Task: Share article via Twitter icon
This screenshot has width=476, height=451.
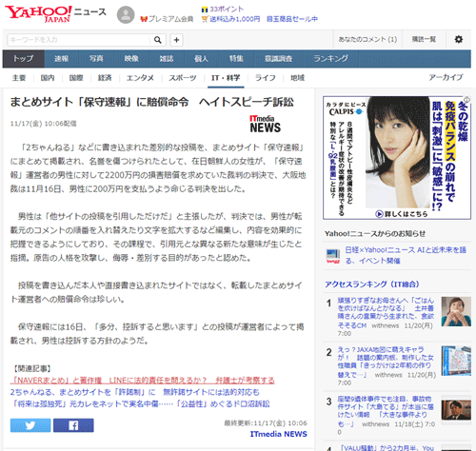Action: click(x=30, y=425)
